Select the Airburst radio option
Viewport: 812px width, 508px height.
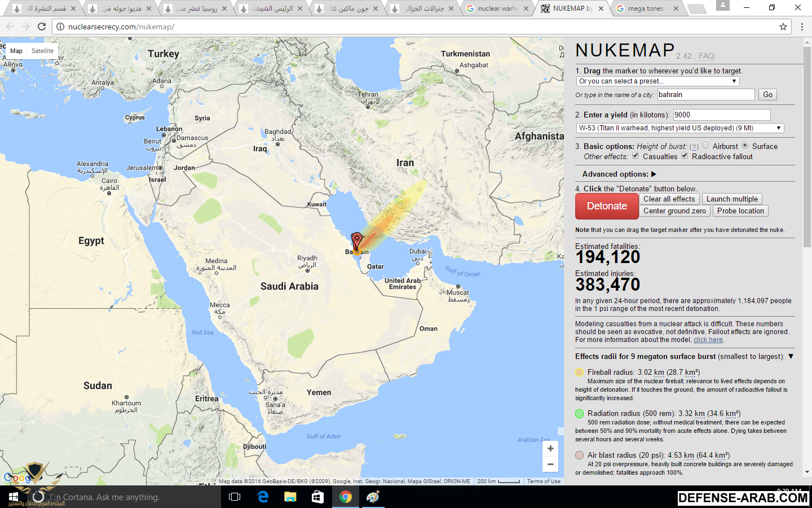click(x=705, y=146)
